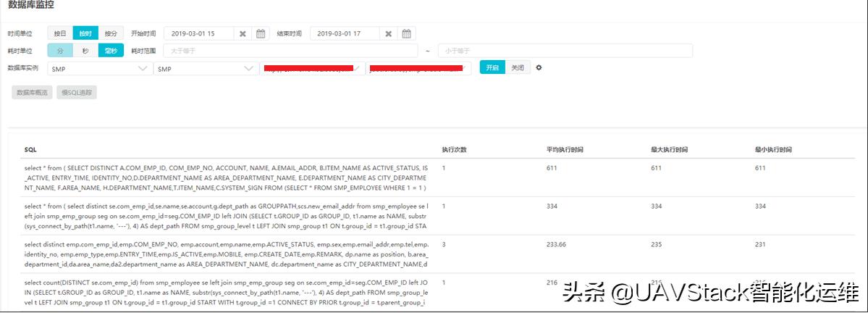Select the 按时 time unit

coord(85,33)
